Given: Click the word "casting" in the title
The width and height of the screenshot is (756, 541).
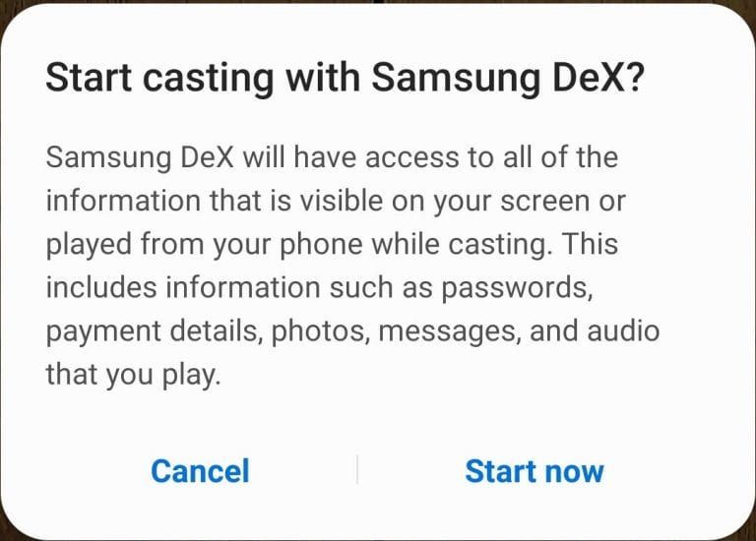Looking at the screenshot, I should pyautogui.click(x=209, y=79).
